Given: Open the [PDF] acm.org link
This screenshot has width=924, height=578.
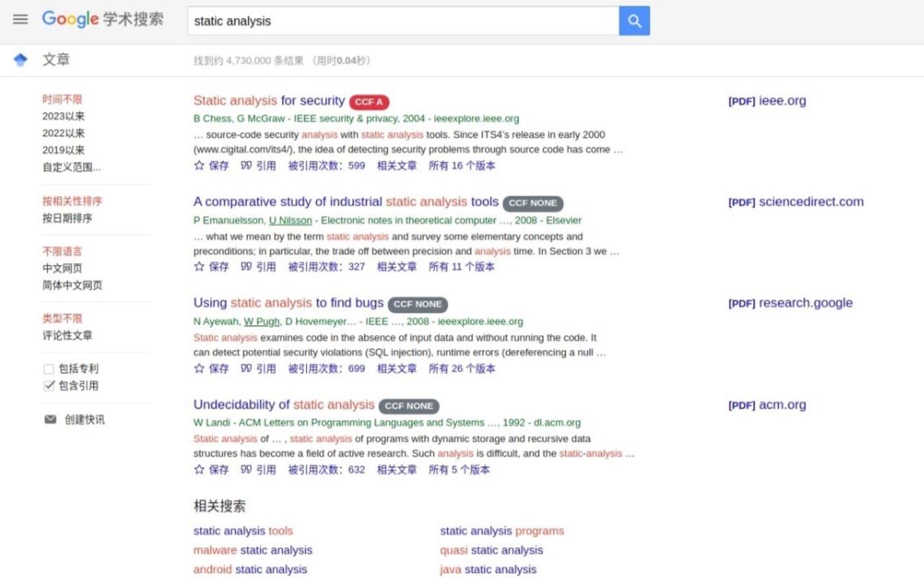Looking at the screenshot, I should click(x=767, y=405).
